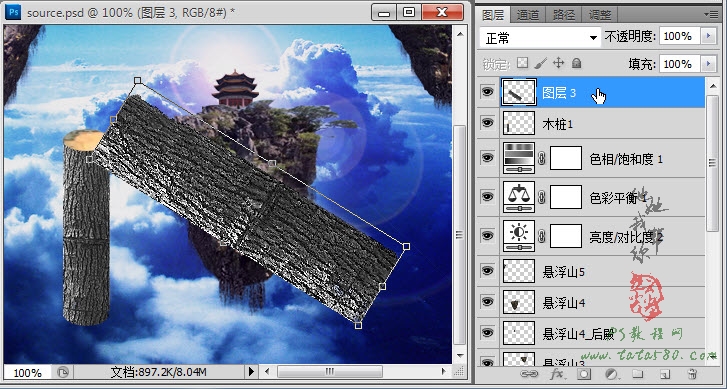This screenshot has width=727, height=389.
Task: Click the 图层 3 layer thumbnail
Action: coord(519,93)
